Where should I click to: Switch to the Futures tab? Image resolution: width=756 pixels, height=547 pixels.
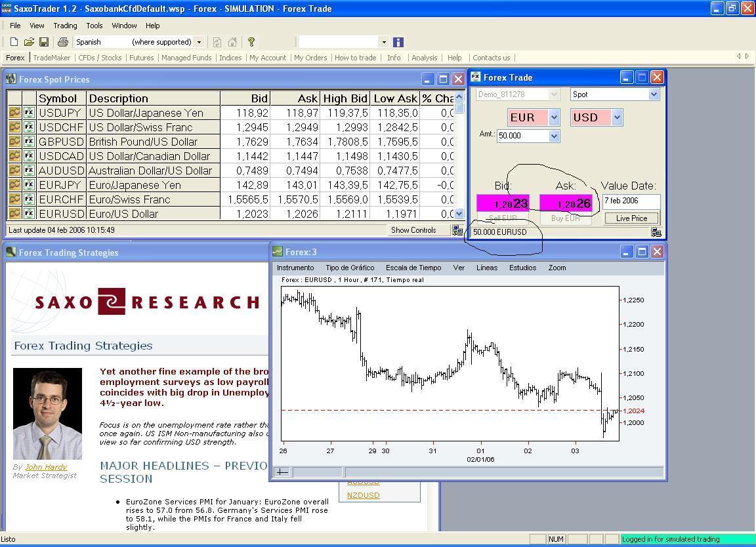click(141, 57)
